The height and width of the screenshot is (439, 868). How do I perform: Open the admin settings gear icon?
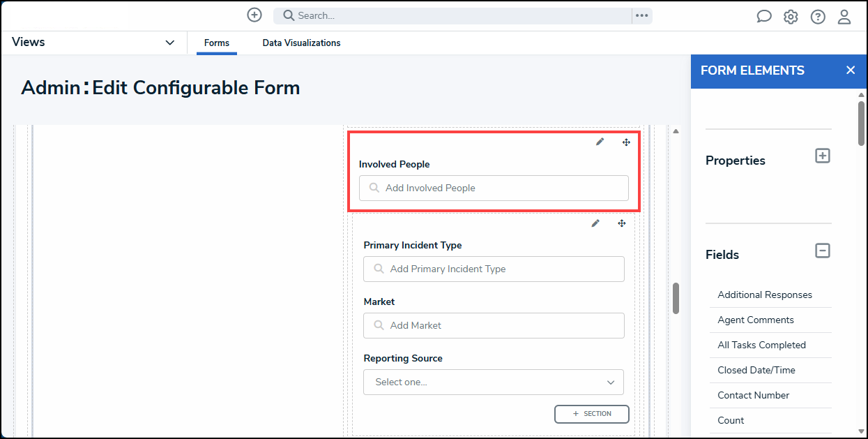coord(791,17)
